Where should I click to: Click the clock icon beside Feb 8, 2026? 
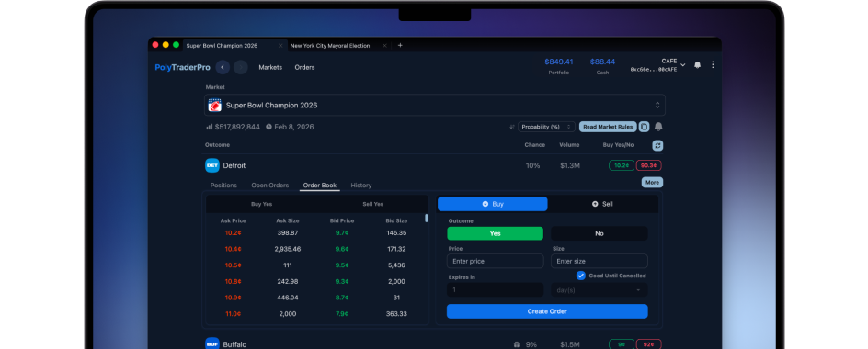coord(269,127)
